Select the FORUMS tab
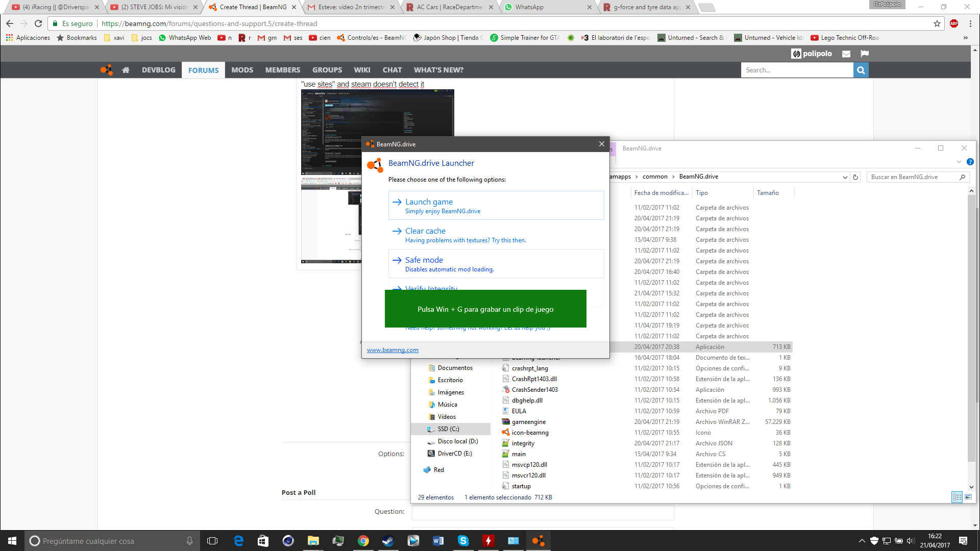The width and height of the screenshot is (980, 551). tap(203, 70)
